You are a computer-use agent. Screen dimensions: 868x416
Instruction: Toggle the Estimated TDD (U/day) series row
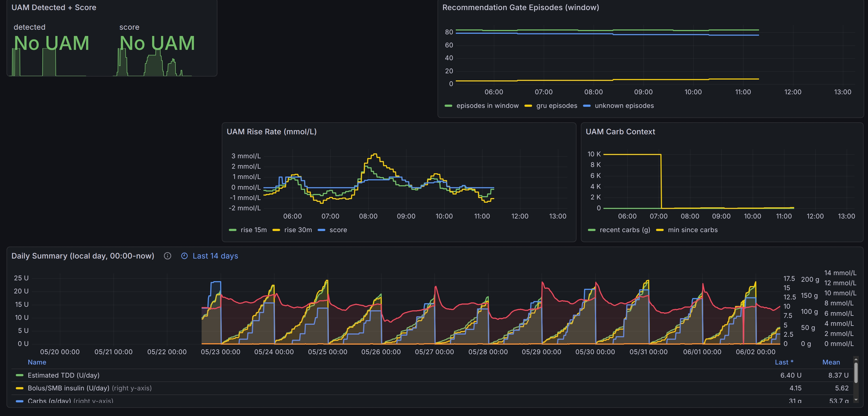pyautogui.click(x=63, y=375)
